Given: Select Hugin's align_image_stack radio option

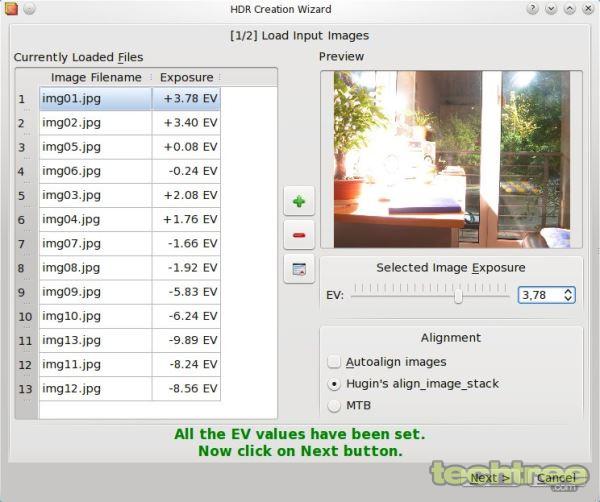Looking at the screenshot, I should (334, 384).
